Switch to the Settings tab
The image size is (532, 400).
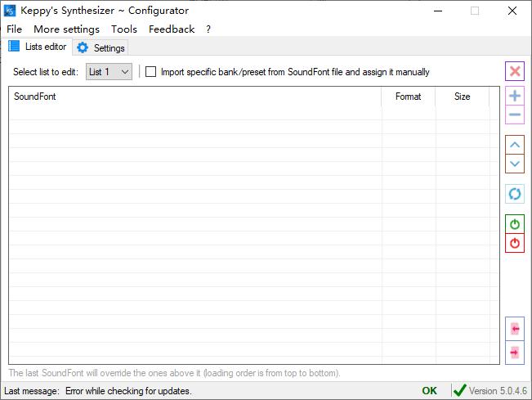[x=101, y=48]
